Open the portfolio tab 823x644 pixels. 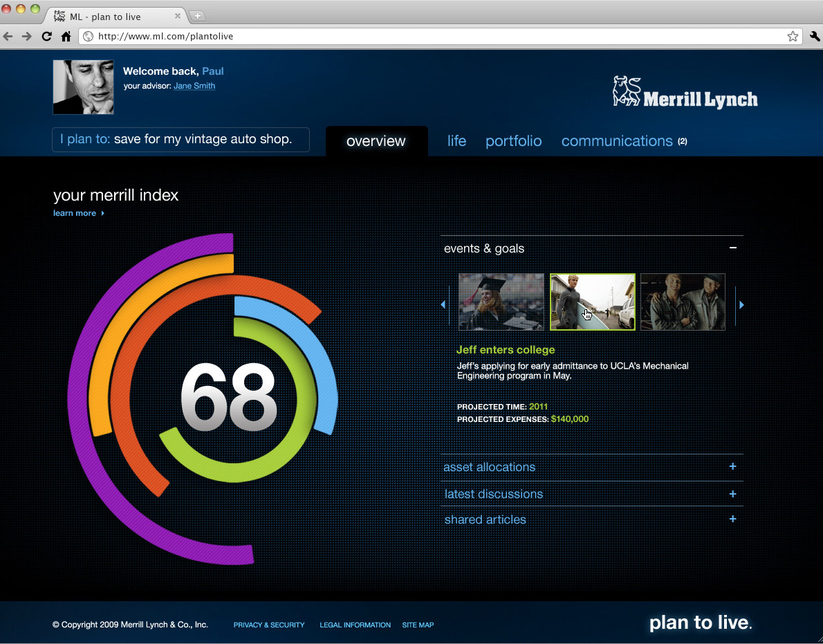(x=513, y=140)
